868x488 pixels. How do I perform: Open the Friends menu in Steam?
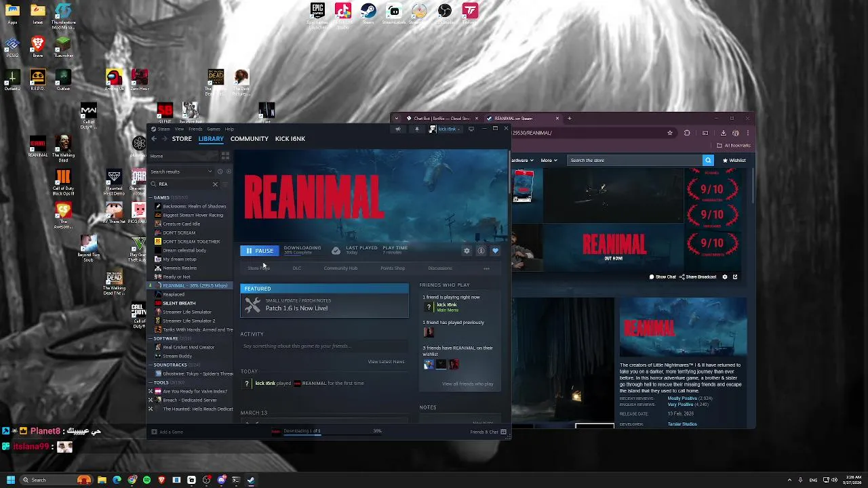click(195, 129)
